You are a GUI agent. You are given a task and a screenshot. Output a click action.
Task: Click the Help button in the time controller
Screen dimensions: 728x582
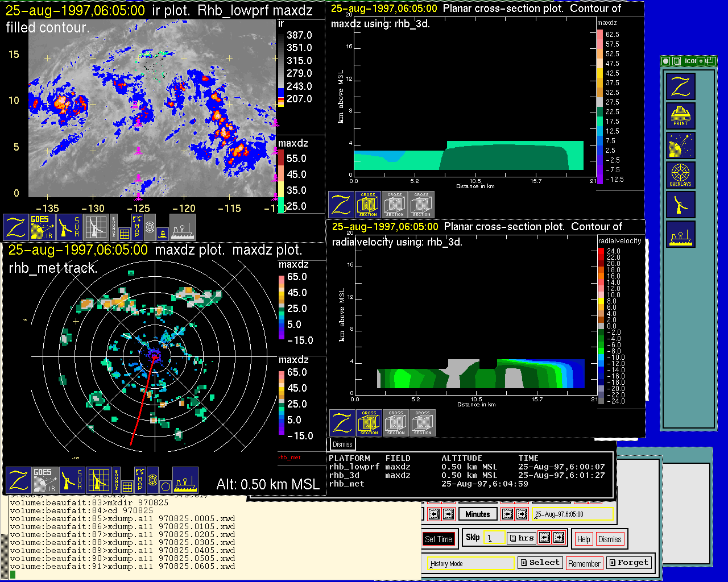pyautogui.click(x=584, y=539)
